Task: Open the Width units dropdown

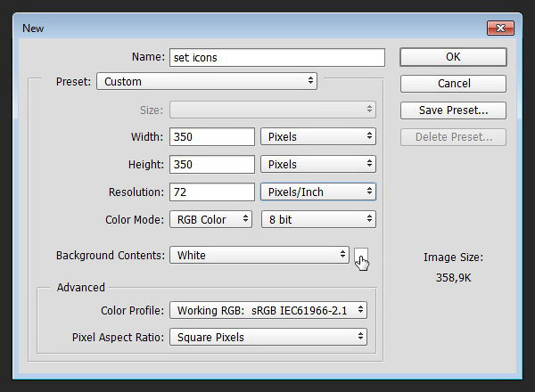Action: (x=318, y=136)
